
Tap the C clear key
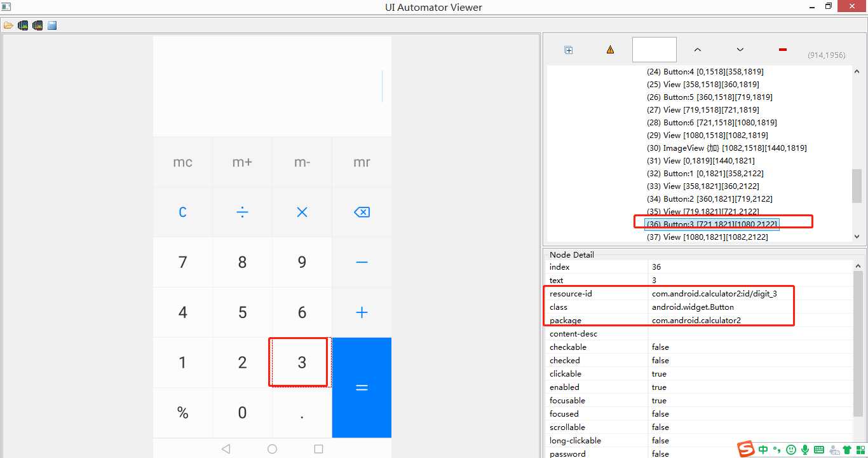pos(183,212)
